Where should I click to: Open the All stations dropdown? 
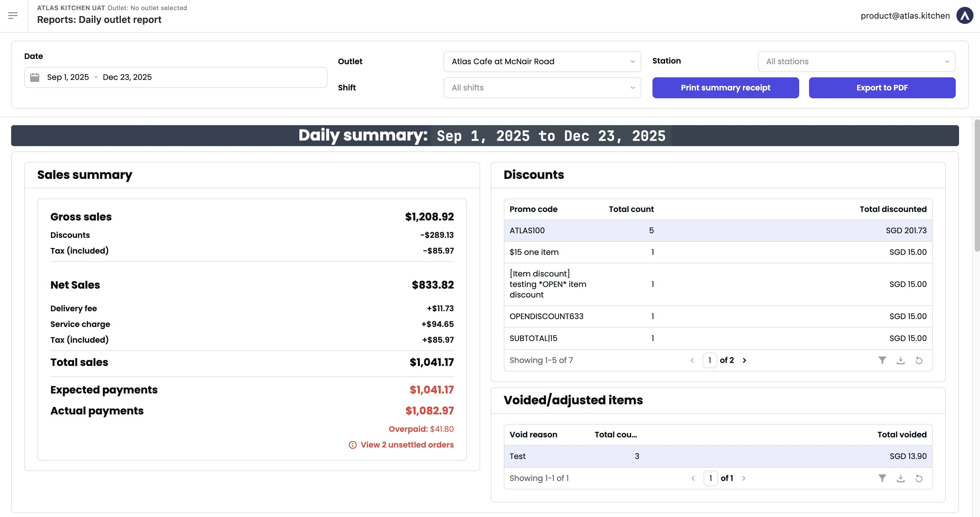tap(857, 61)
